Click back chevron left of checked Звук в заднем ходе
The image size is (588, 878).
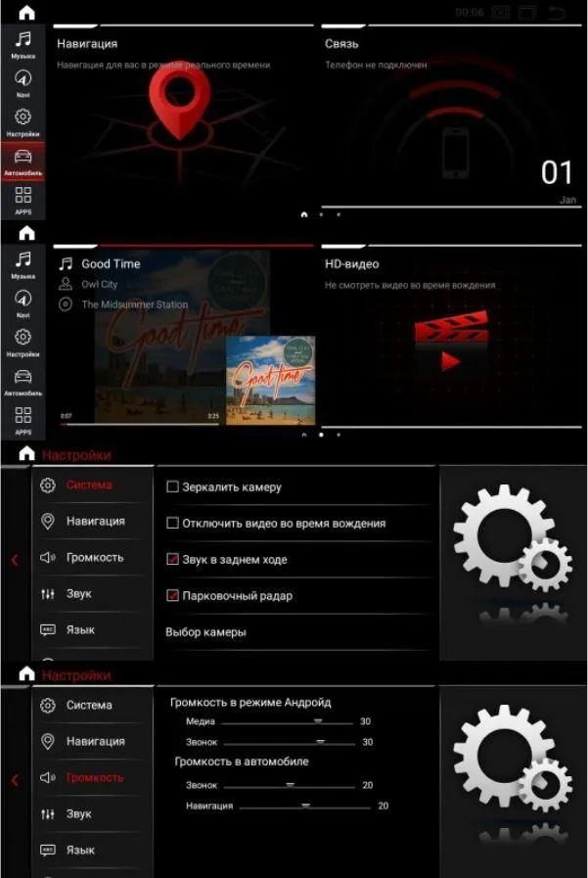[15, 560]
